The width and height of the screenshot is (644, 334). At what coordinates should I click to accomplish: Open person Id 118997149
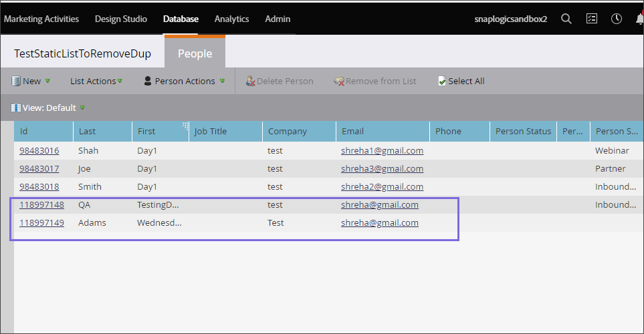coord(41,223)
